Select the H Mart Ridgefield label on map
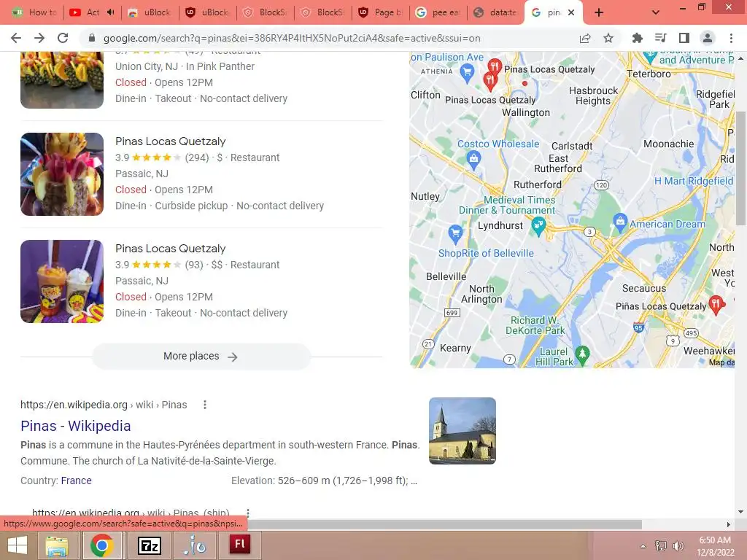Screen dimensions: 747x560 pyautogui.click(x=694, y=181)
